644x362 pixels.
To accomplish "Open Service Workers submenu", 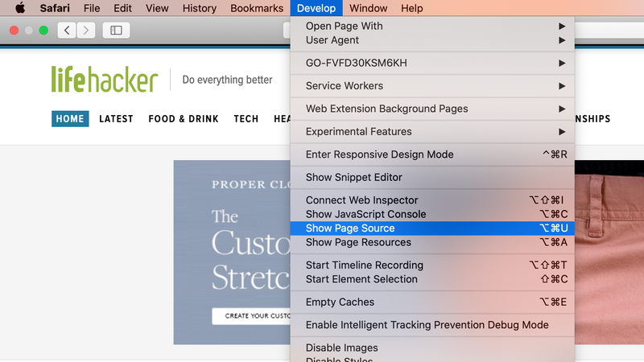I will 432,86.
